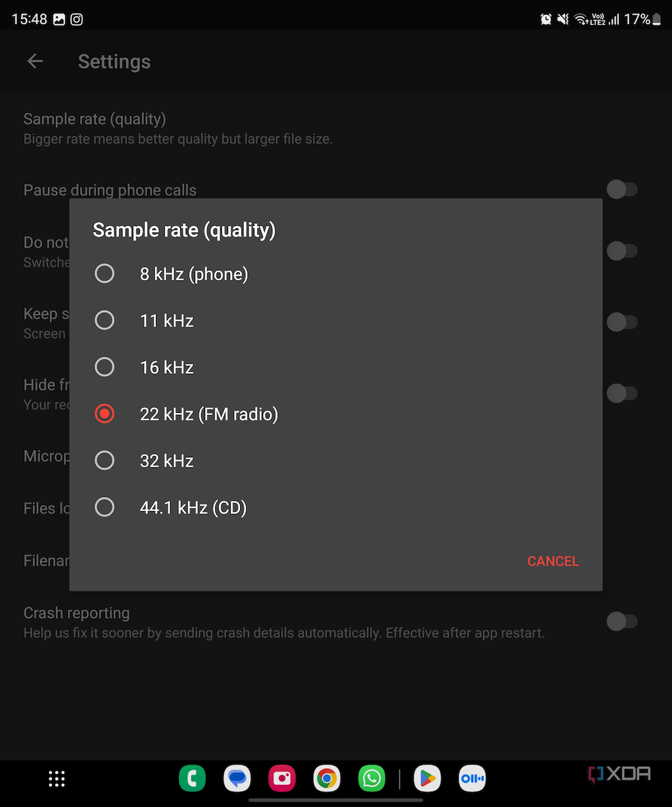Select the 8 kHz (phone) option
The width and height of the screenshot is (672, 807).
(105, 274)
